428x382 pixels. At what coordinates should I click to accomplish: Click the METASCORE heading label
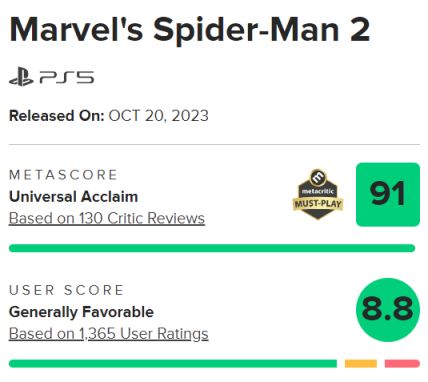[63, 175]
